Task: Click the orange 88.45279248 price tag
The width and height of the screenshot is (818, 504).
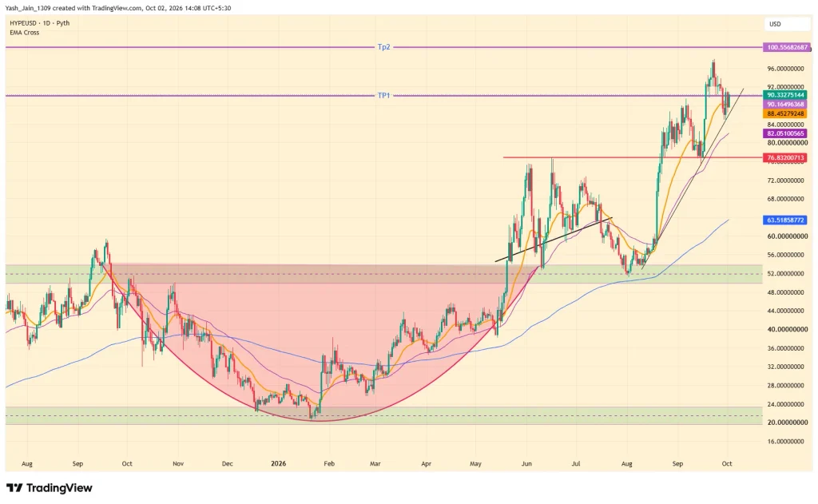Action: [x=785, y=113]
